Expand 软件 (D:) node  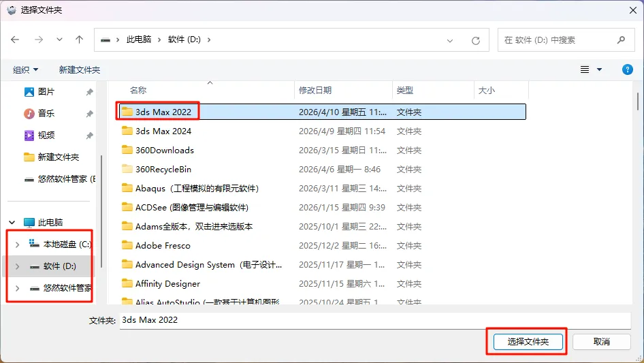17,266
